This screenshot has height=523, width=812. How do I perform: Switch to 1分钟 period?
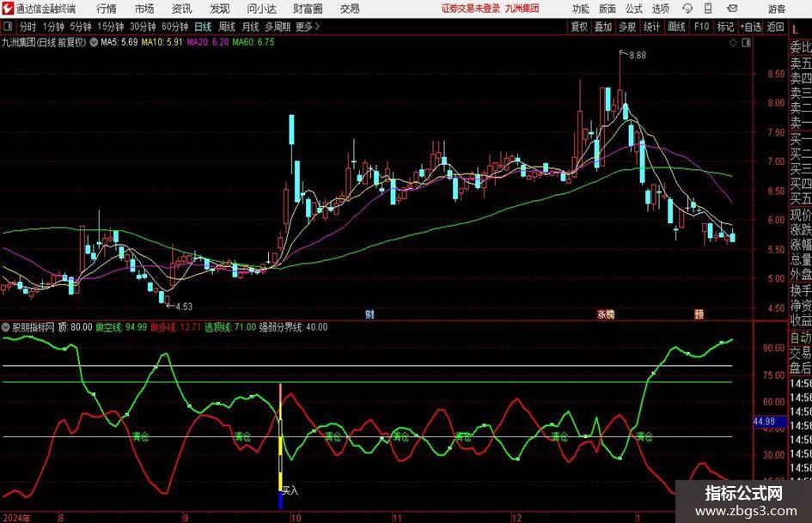click(x=53, y=27)
